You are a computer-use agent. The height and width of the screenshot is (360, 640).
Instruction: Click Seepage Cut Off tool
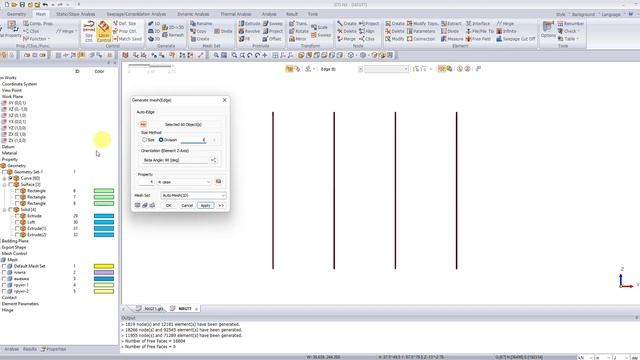(516, 39)
